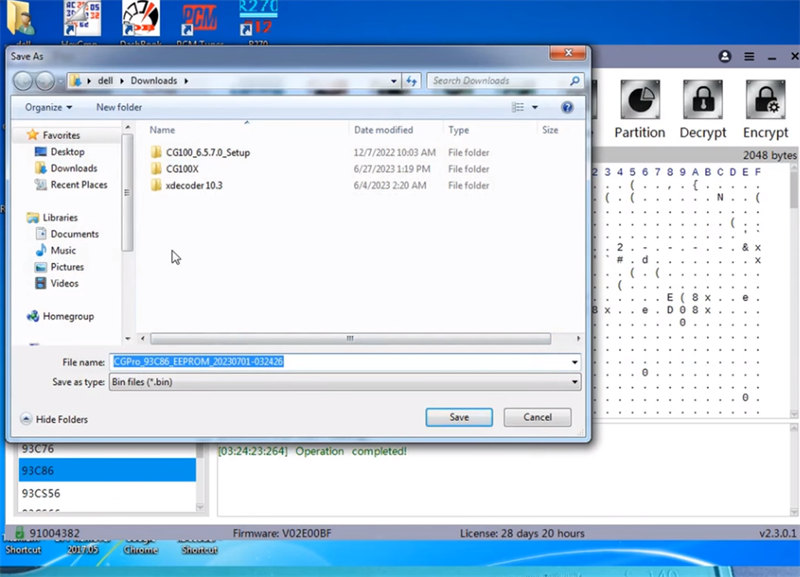Open the Save as type dropdown
This screenshot has height=577, width=800.
(x=346, y=382)
